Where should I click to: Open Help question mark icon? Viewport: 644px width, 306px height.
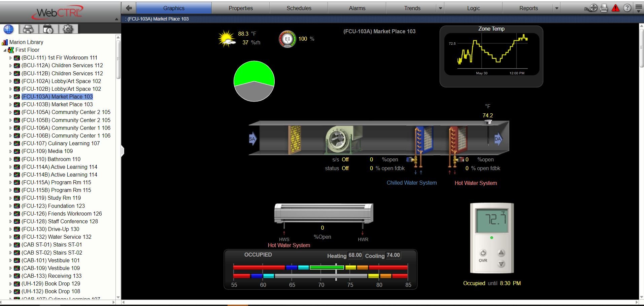click(627, 8)
